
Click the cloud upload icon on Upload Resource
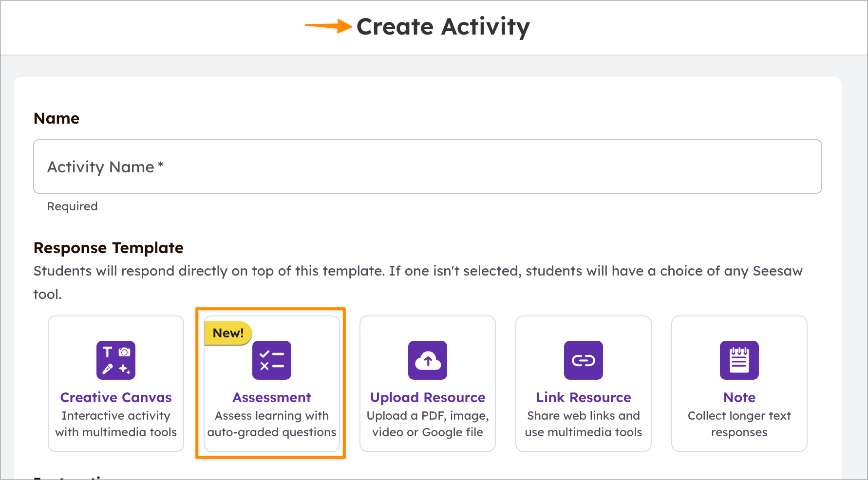(x=427, y=360)
